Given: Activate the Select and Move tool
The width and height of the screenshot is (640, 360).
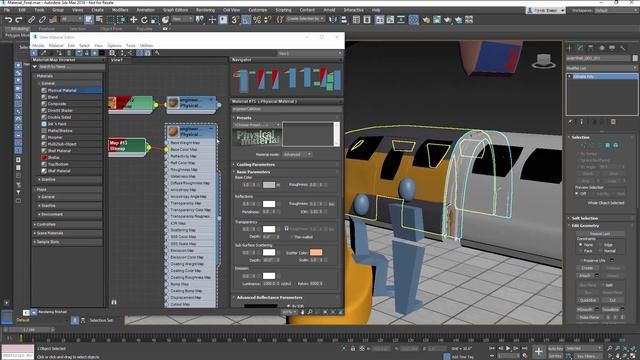Looking at the screenshot, I should click(133, 20).
